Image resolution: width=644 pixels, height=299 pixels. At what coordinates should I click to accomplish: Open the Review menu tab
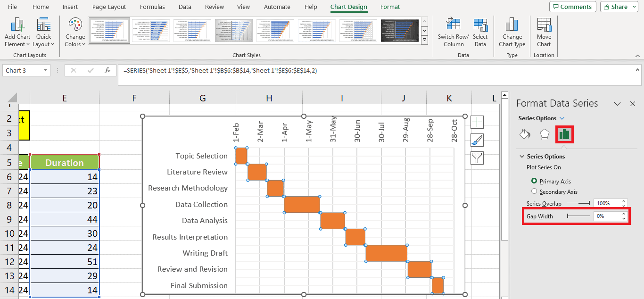(x=215, y=7)
